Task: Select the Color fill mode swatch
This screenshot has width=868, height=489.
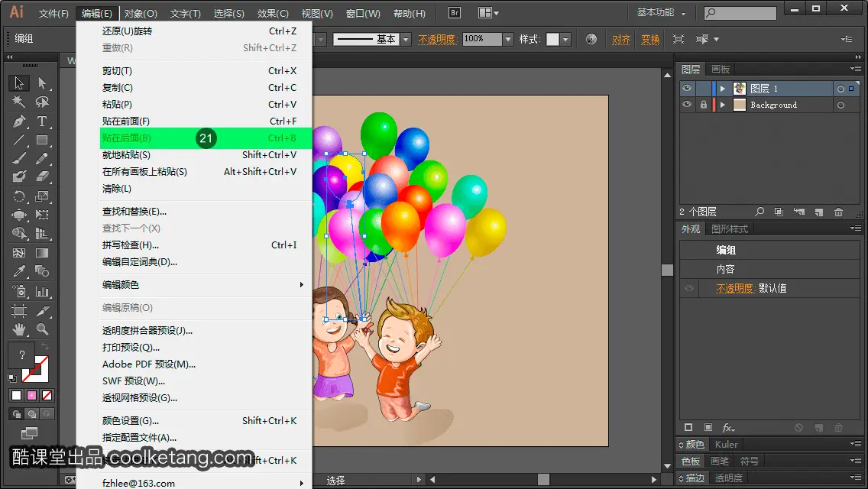Action: point(16,396)
